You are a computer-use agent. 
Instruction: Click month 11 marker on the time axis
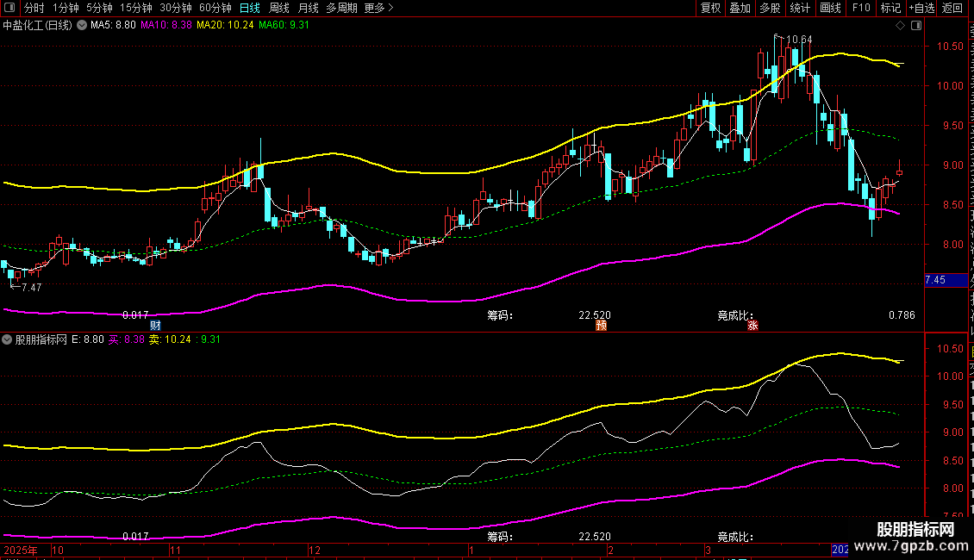click(175, 550)
